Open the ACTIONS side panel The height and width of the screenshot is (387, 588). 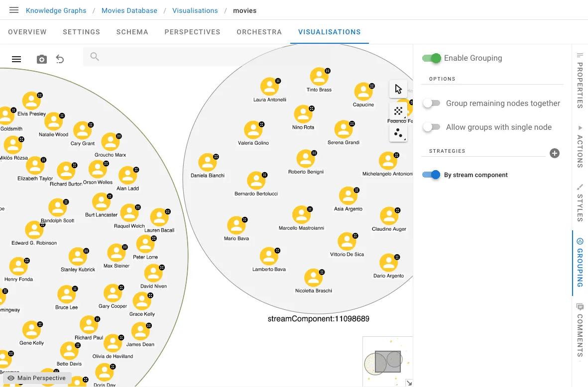click(x=580, y=146)
